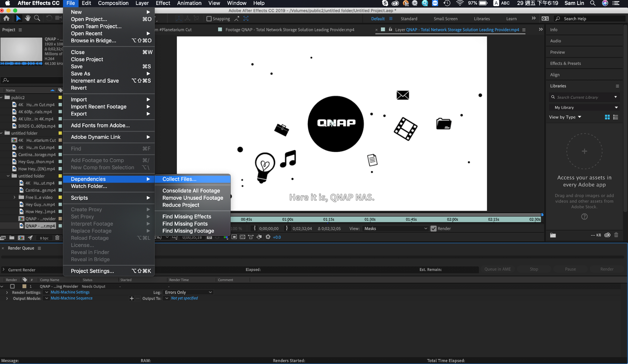Reset exposure icon in viewer footer
The width and height of the screenshot is (628, 364).
click(x=268, y=237)
